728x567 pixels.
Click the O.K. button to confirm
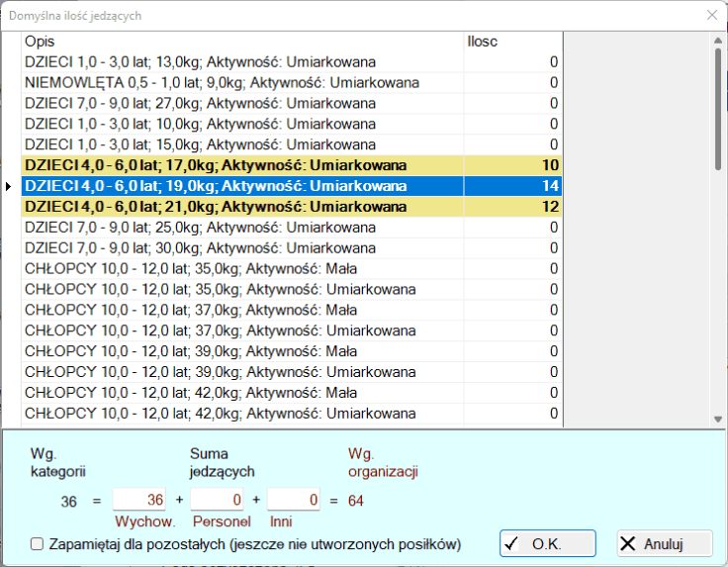547,544
